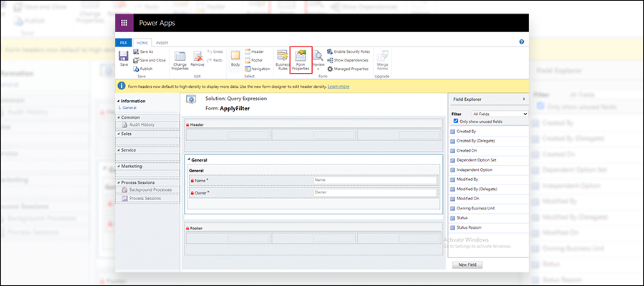Open the help question mark icon
Image resolution: width=644 pixels, height=286 pixels.
(x=522, y=42)
